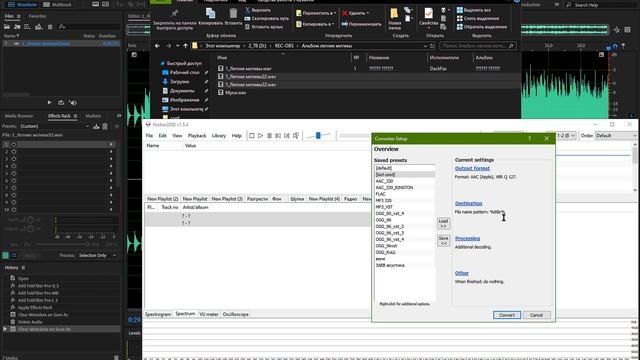Toggle power of effects rack slot 8
640x360 pixels.
click(14, 195)
